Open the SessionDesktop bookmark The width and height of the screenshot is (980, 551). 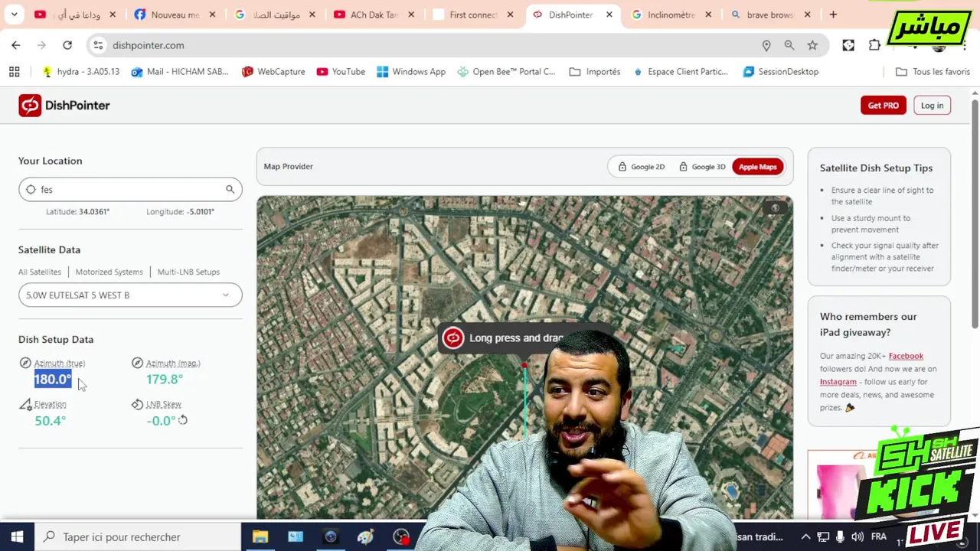pos(781,71)
